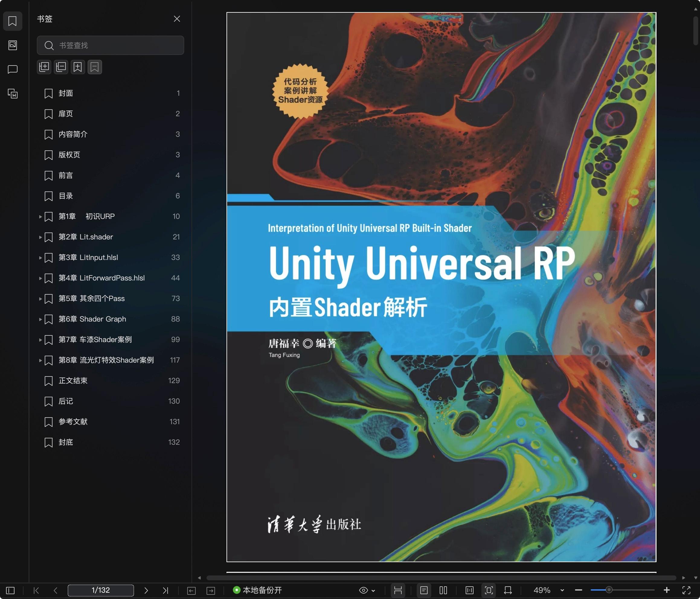
Task: Open the comments panel icon
Action: [12, 69]
